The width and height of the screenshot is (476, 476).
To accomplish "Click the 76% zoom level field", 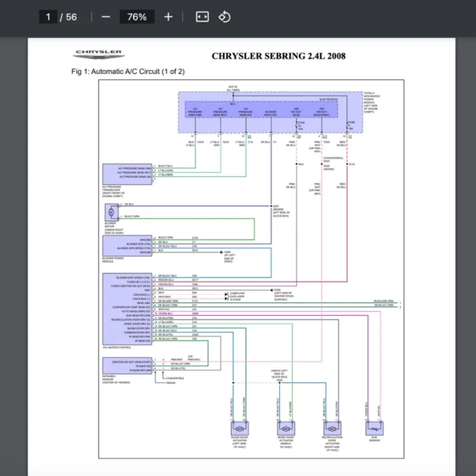I will coord(136,17).
